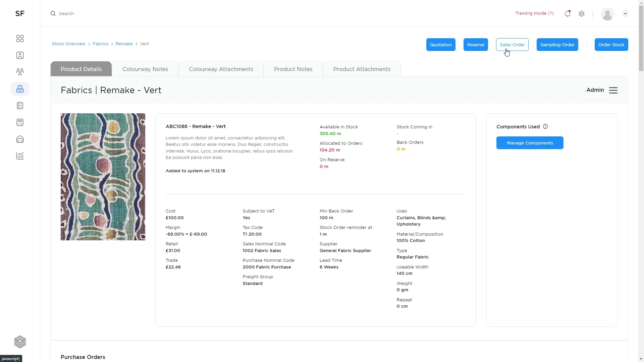Click the Fabrics breadcrumb link
The image size is (644, 362).
(100, 44)
